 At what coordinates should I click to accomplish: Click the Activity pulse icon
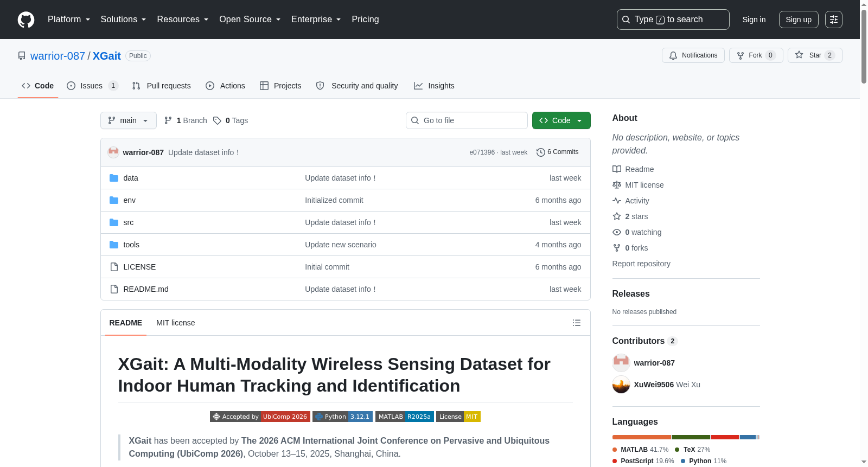[617, 201]
